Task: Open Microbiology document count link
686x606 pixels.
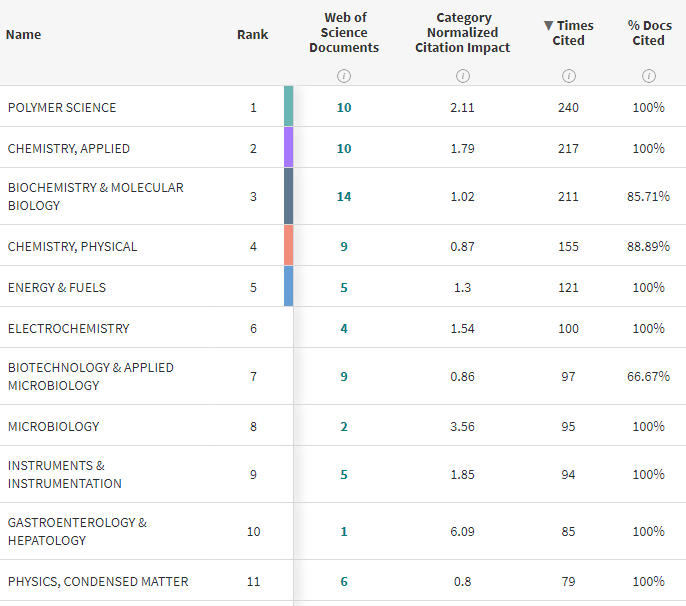Action: click(344, 426)
